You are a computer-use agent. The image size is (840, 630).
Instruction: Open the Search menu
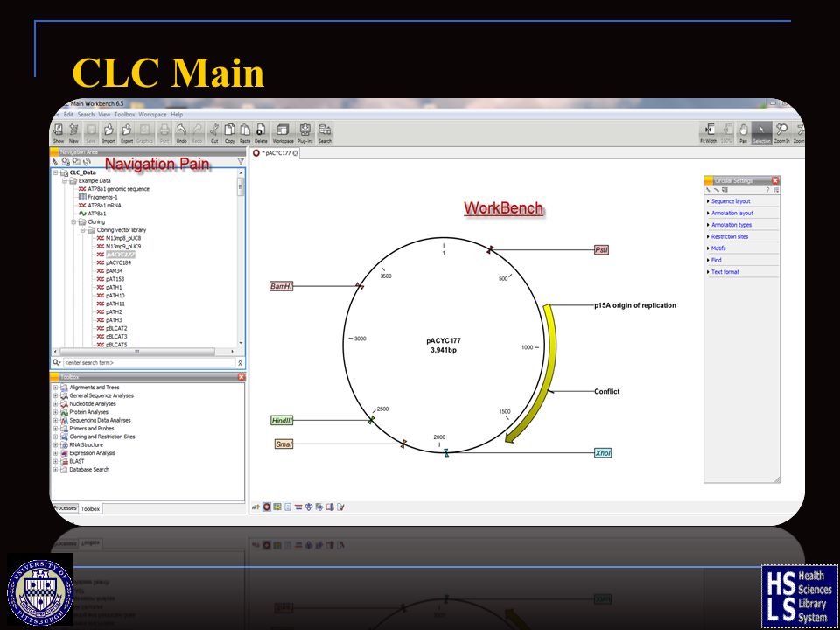(x=86, y=114)
